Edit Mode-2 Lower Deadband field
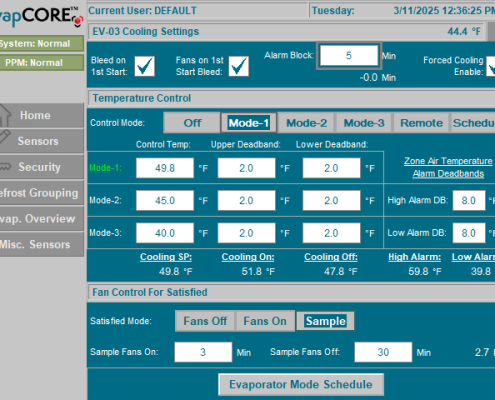 tap(331, 200)
